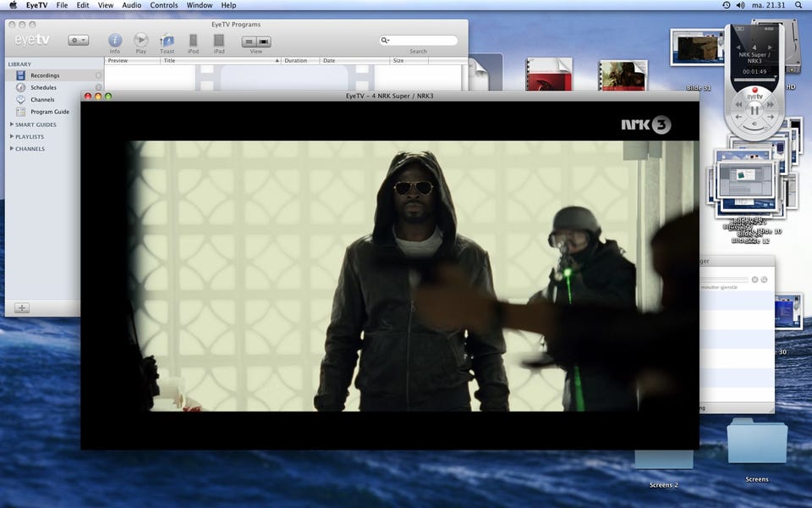Expand the CHANNELS section in sidebar
The height and width of the screenshot is (508, 812).
point(12,148)
